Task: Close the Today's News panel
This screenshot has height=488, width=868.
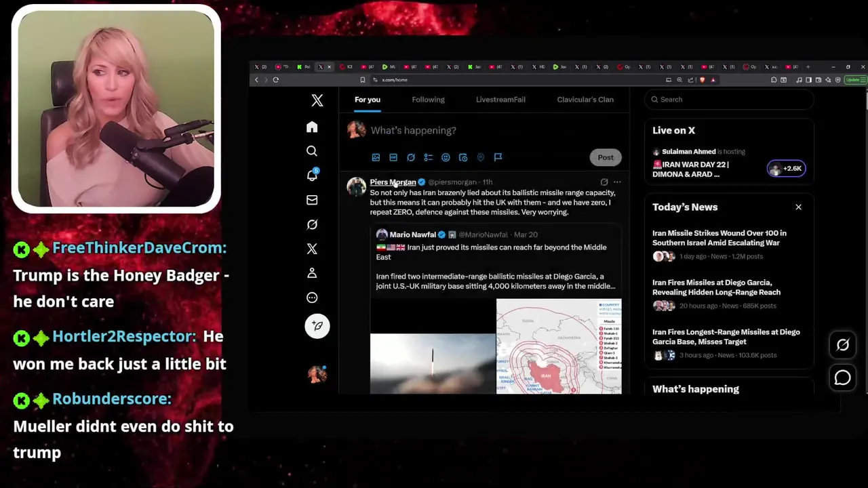Action: point(798,207)
